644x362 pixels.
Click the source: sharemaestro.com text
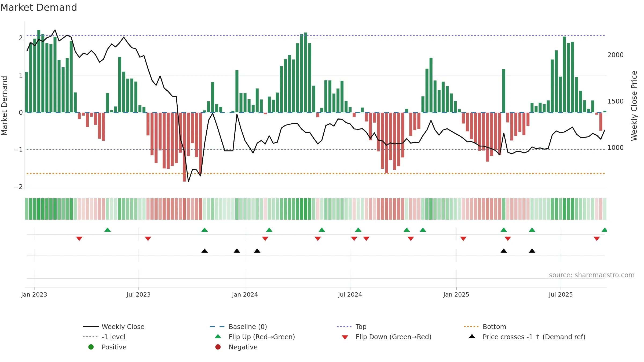click(592, 275)
